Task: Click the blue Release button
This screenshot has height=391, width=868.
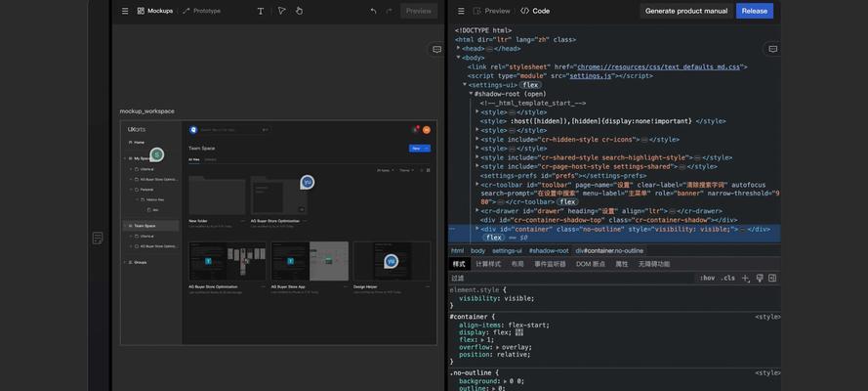Action: coord(755,11)
